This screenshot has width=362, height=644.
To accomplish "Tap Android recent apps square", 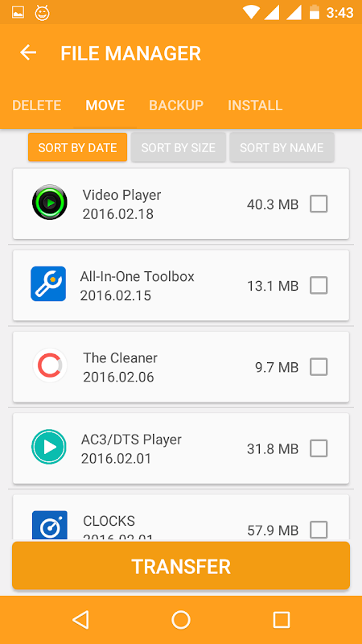I will point(282,620).
